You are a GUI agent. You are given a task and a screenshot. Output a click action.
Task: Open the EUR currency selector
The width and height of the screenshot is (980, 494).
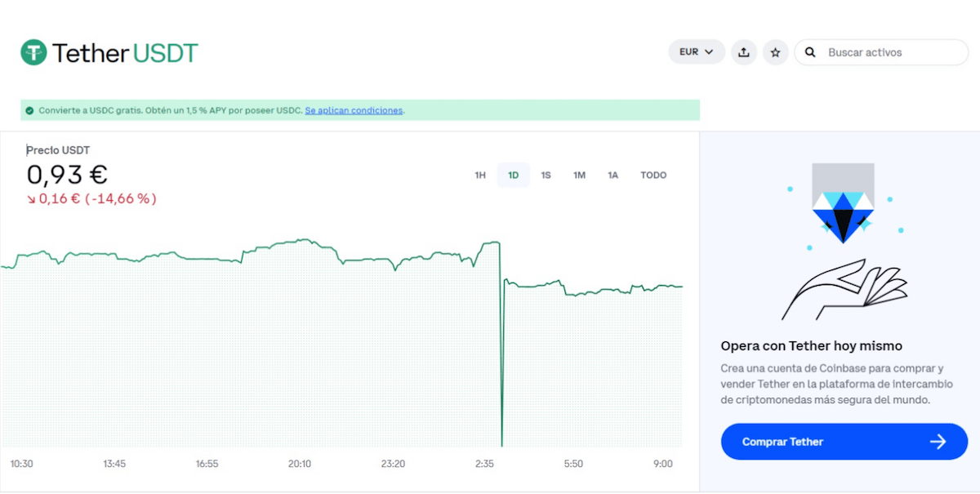pos(690,51)
